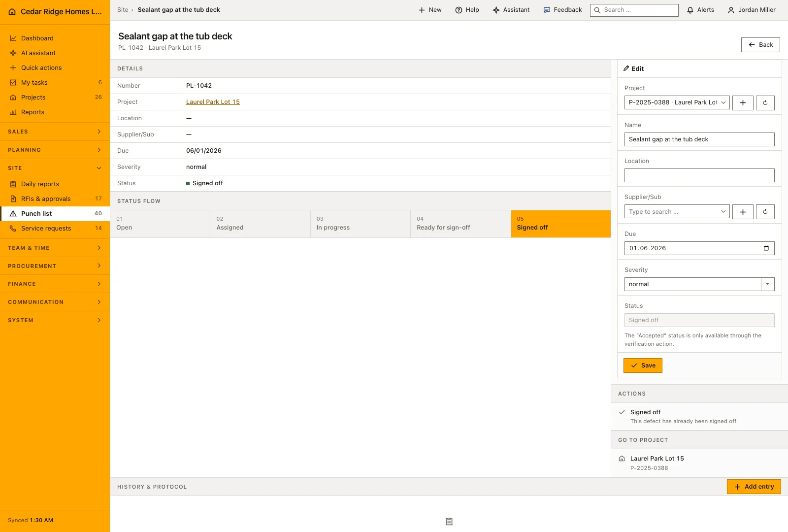Image resolution: width=788 pixels, height=532 pixels.
Task: Click the home icon beside Cedar Ridge Homes
Action: tap(12, 12)
